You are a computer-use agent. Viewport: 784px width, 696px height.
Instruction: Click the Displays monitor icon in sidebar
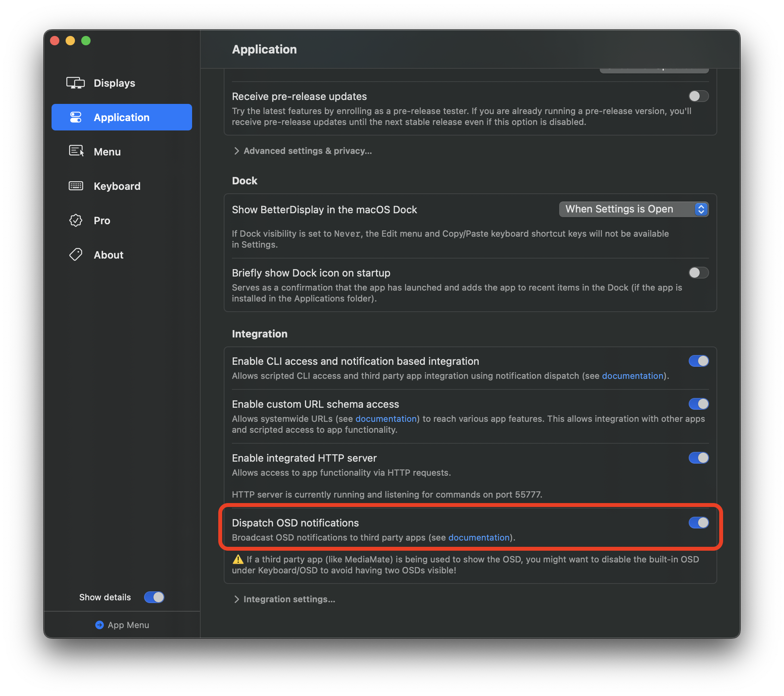[x=75, y=83]
